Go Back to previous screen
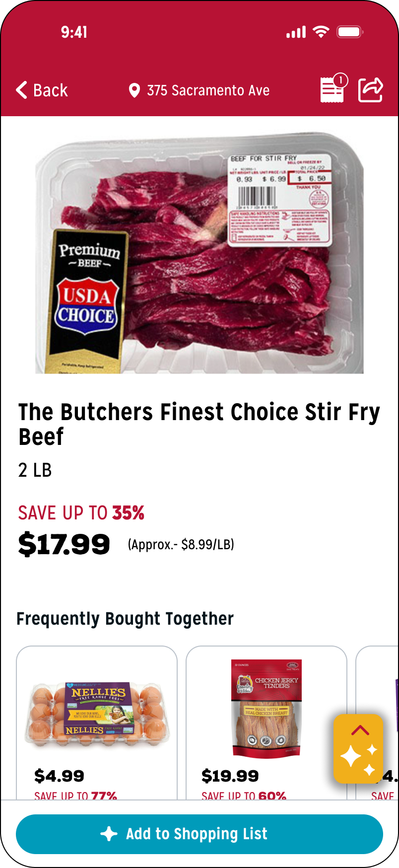This screenshot has height=868, width=399. point(50,90)
